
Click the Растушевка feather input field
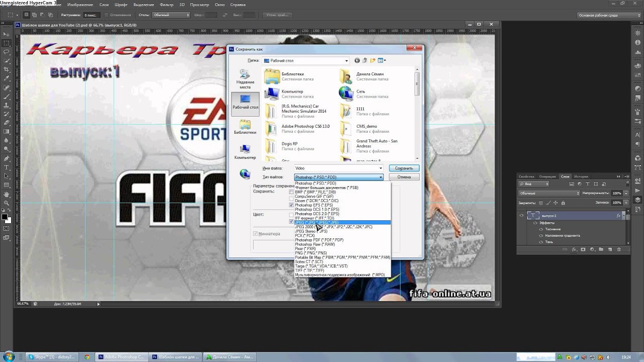(91, 15)
